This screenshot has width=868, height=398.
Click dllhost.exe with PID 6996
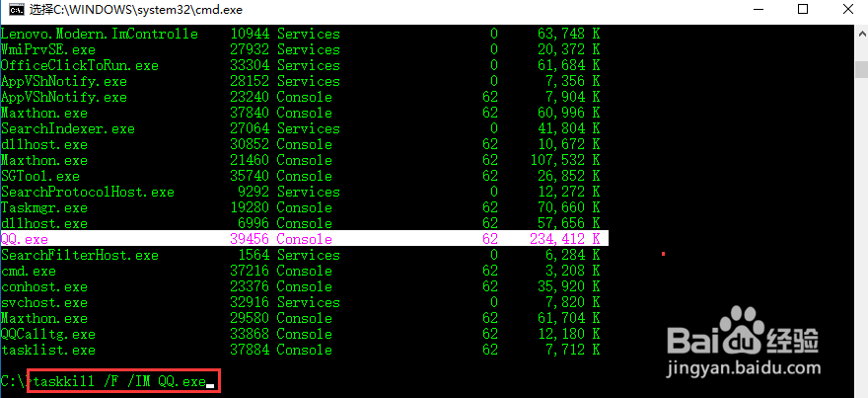pos(44,223)
